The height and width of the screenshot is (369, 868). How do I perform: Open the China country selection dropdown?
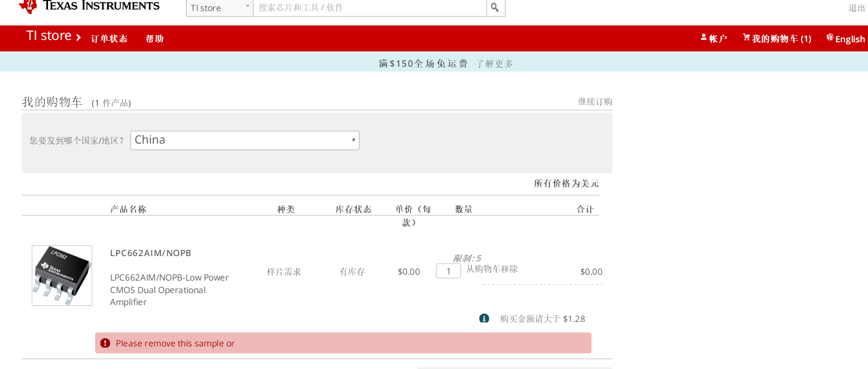pyautogui.click(x=245, y=140)
